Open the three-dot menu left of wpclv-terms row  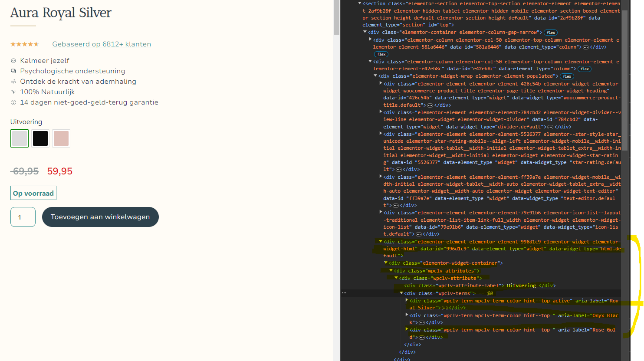tap(344, 293)
